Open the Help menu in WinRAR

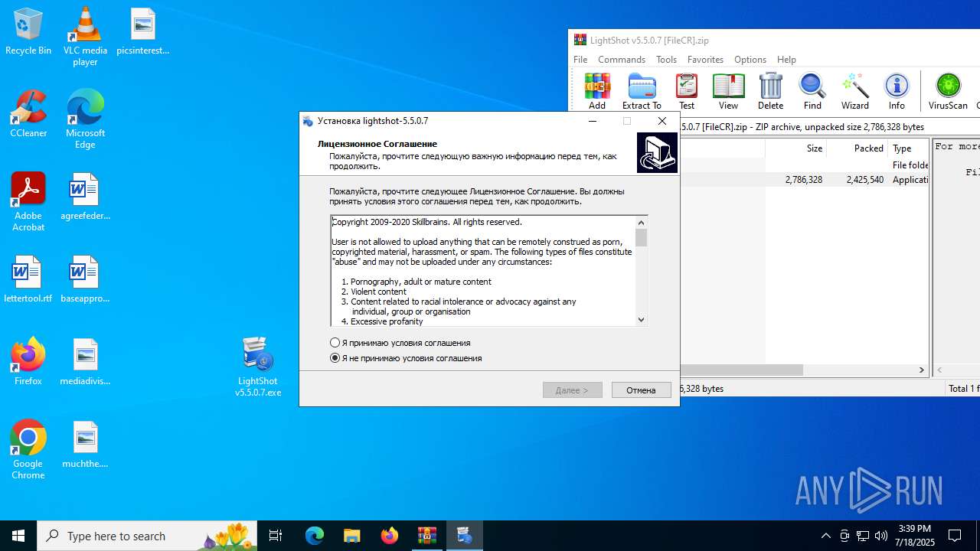[x=786, y=60]
